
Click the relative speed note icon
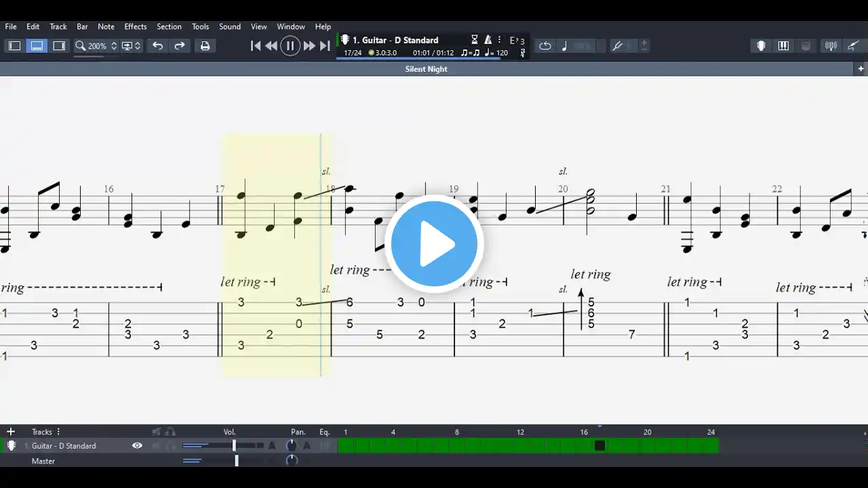[564, 46]
